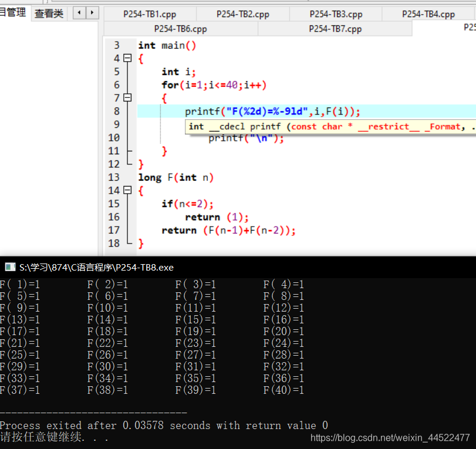Click the 'long F(int n)' declaration
476x449 pixels.
point(176,177)
